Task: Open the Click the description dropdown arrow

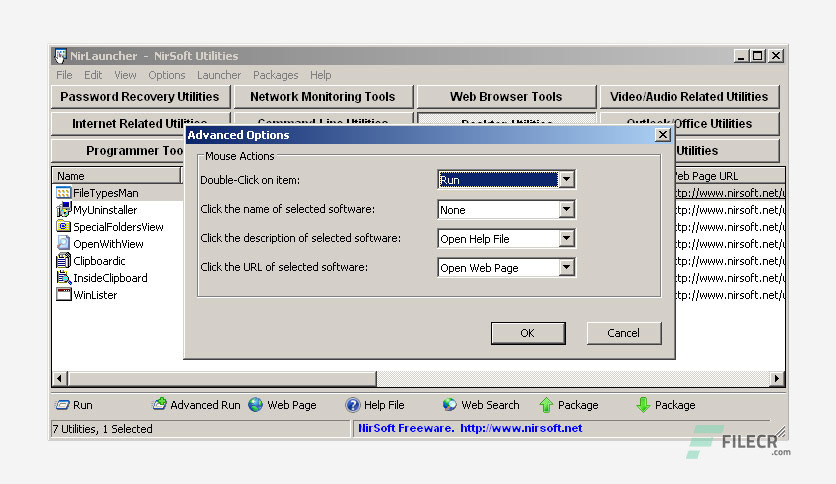Action: click(566, 238)
